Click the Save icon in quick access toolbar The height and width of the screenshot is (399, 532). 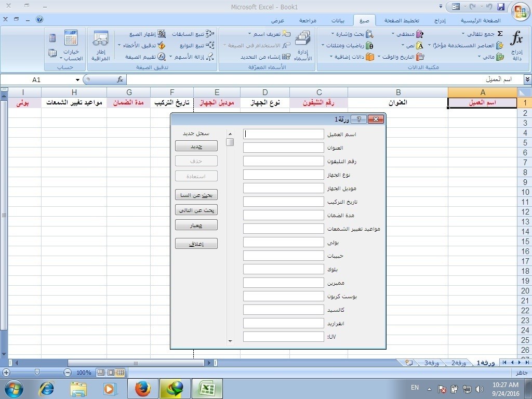(501, 7)
